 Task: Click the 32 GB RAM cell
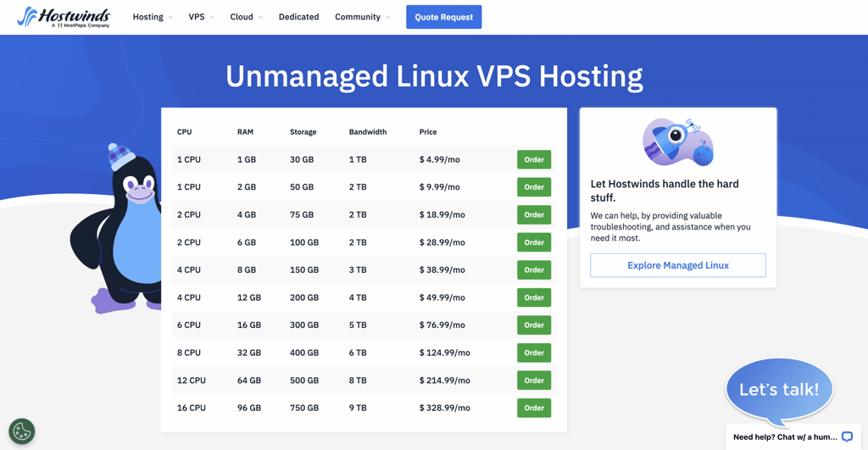point(249,353)
